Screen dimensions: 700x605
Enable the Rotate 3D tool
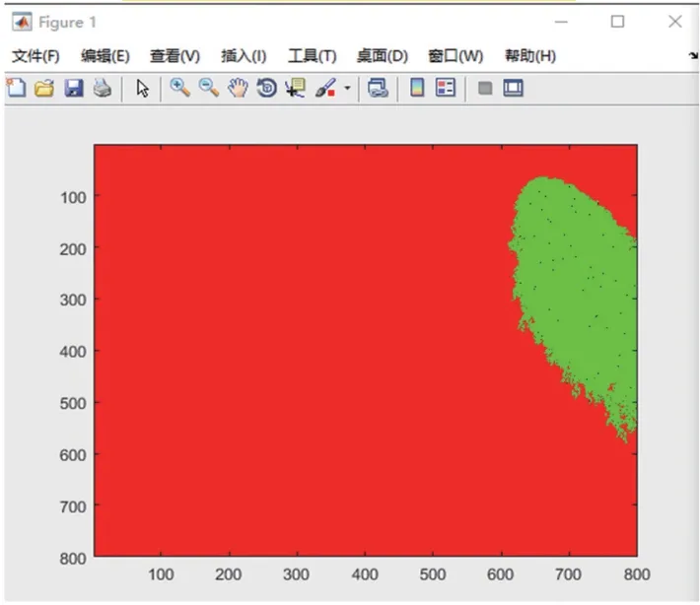click(x=266, y=88)
